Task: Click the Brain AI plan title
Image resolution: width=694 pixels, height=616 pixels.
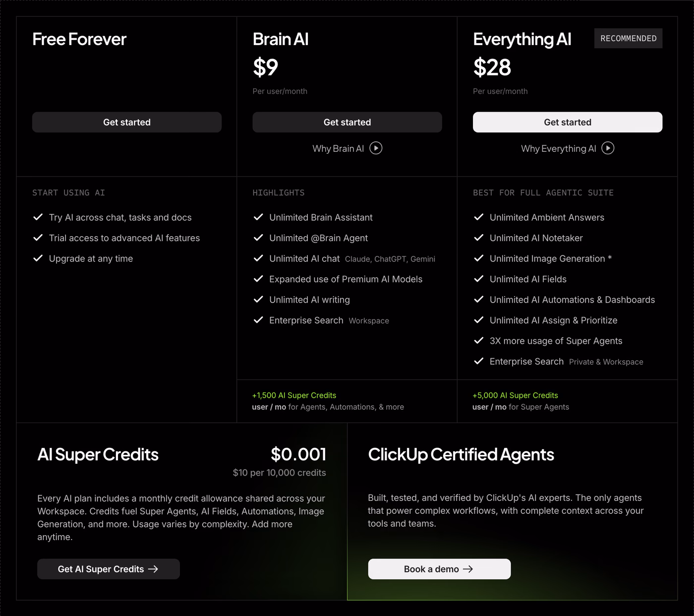Action: click(x=281, y=39)
